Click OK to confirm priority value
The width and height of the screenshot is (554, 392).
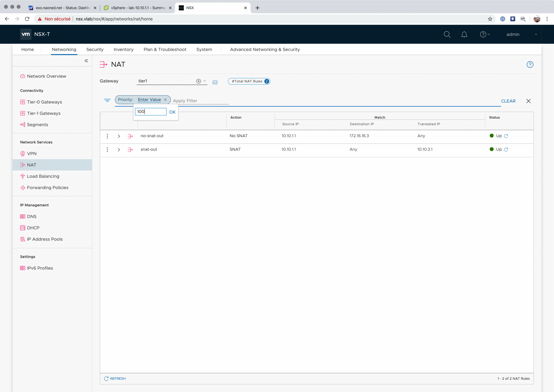point(172,112)
